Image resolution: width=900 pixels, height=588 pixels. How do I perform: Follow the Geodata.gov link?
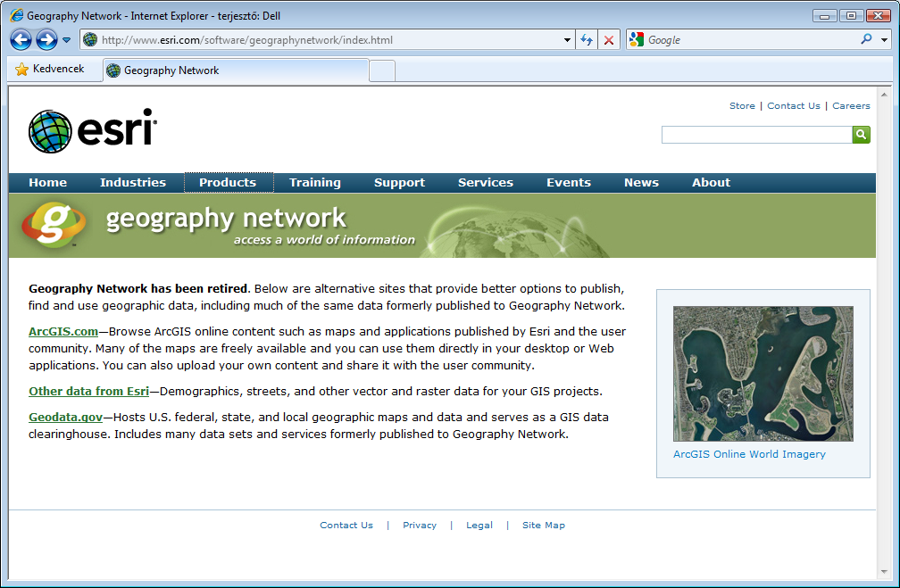click(65, 417)
